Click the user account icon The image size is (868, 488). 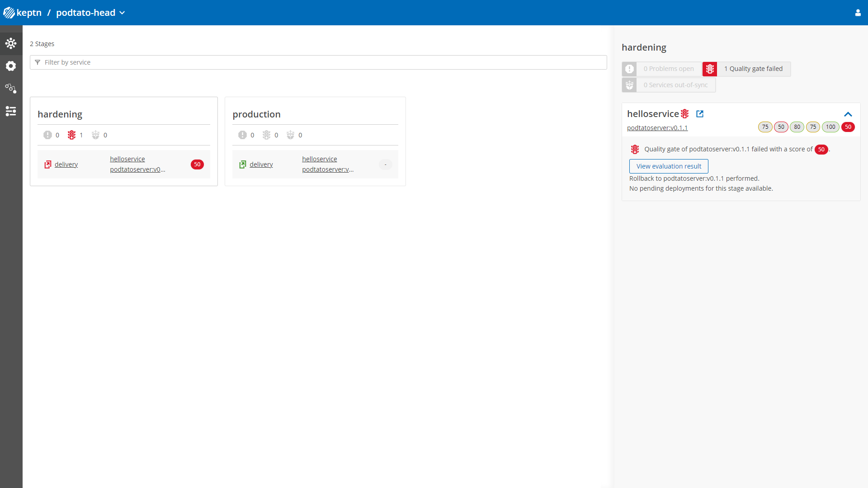pyautogui.click(x=858, y=13)
